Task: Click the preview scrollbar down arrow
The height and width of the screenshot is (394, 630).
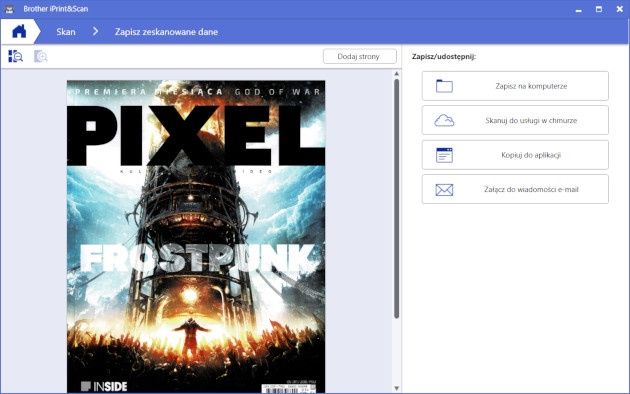Action: pos(397,388)
